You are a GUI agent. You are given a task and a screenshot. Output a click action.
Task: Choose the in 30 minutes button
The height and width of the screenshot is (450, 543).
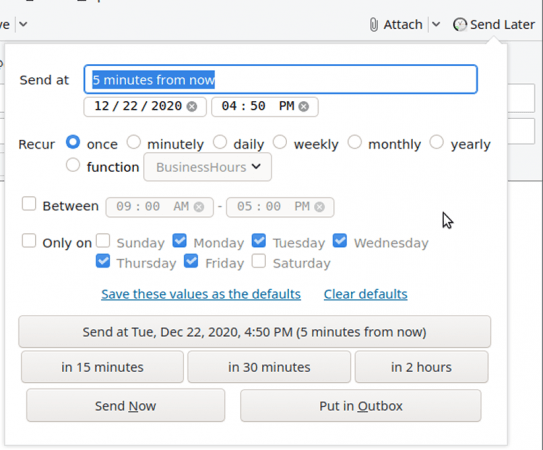pos(269,367)
